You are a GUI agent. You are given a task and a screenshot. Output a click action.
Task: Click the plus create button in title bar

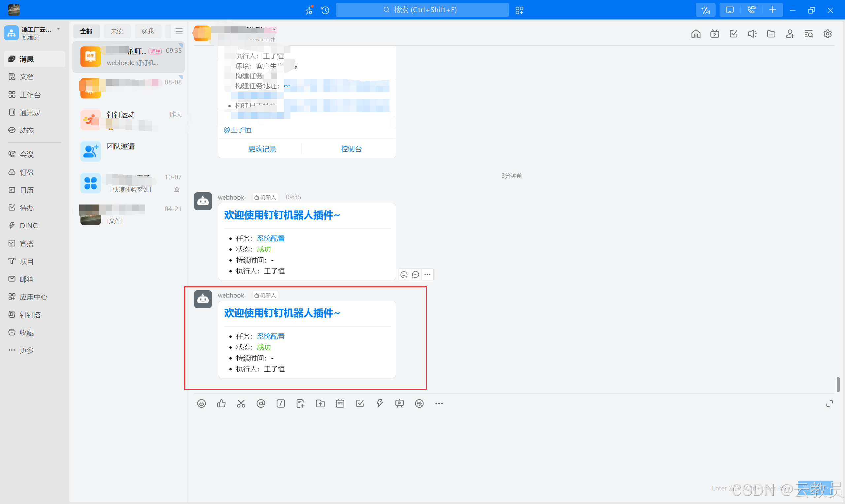[773, 10]
